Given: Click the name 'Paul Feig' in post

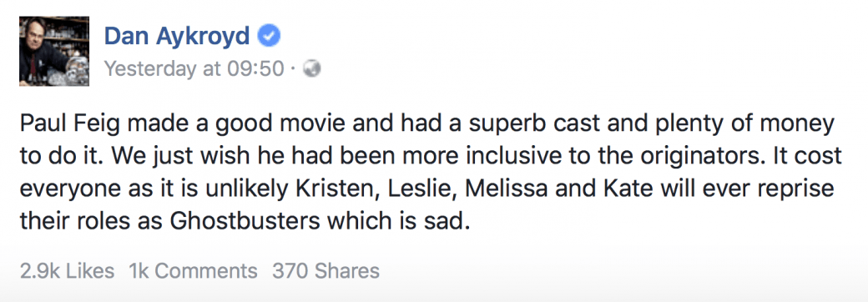Looking at the screenshot, I should click(68, 124).
